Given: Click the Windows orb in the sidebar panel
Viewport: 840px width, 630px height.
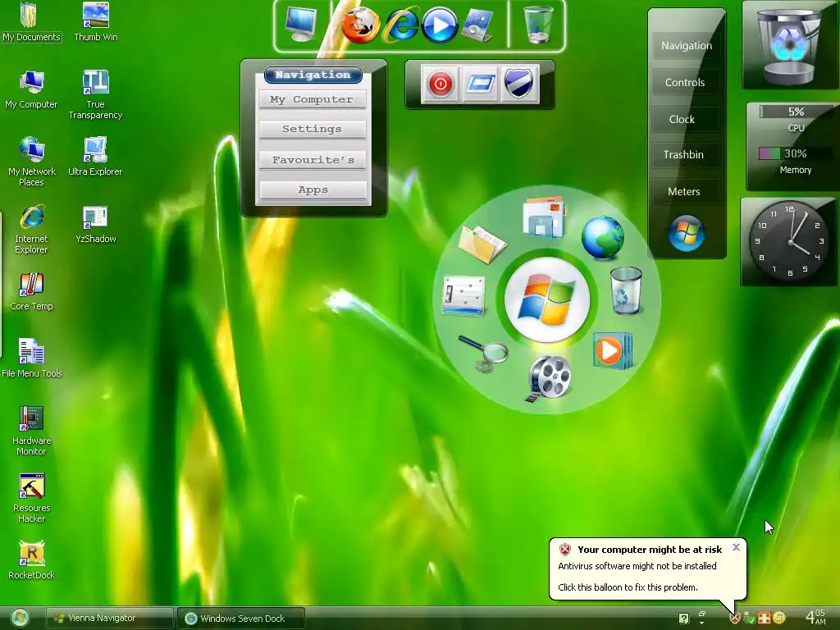Looking at the screenshot, I should (x=687, y=233).
